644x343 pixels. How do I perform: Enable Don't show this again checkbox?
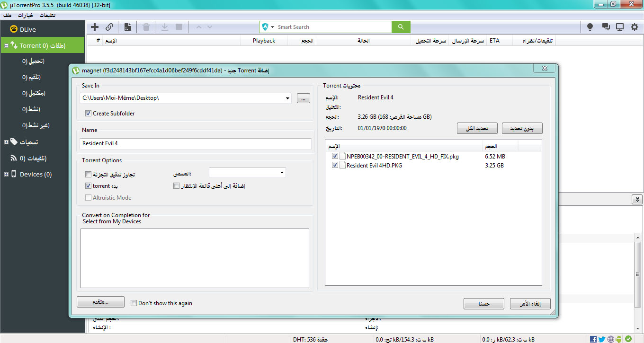(134, 303)
